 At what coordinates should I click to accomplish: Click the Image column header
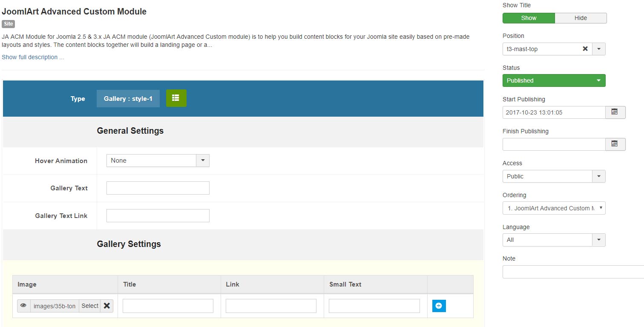click(27, 284)
